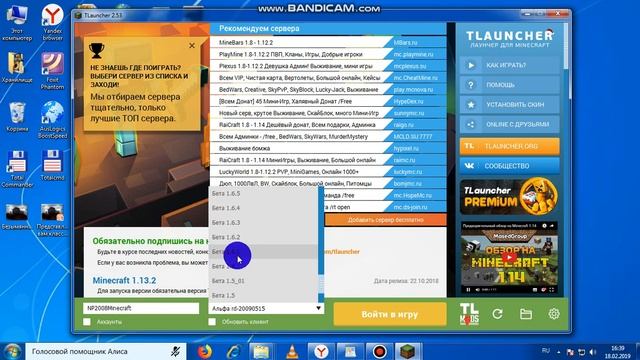
Task: Open Total Commander desktop icon
Action: click(x=17, y=169)
